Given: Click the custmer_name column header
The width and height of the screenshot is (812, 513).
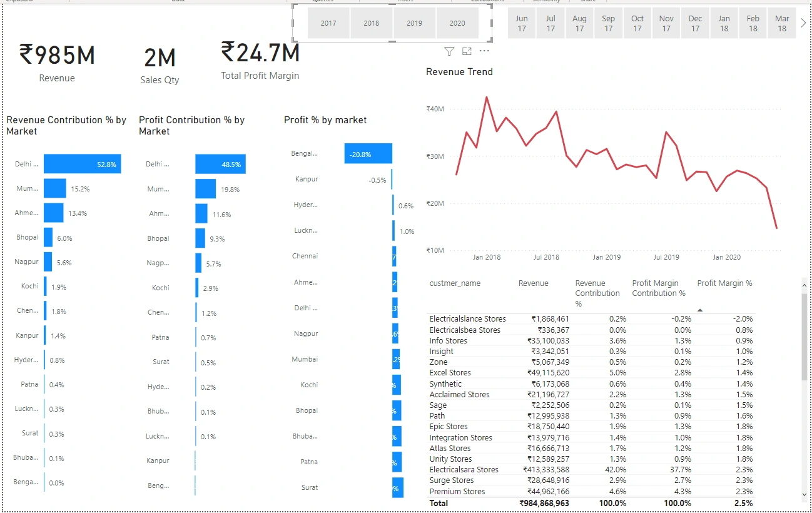Looking at the screenshot, I should pyautogui.click(x=455, y=283).
